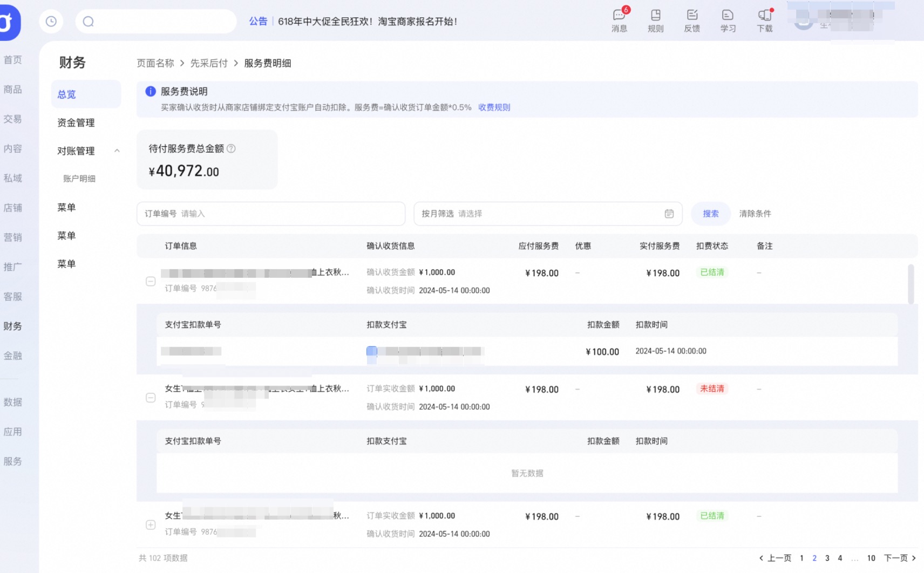The height and width of the screenshot is (573, 924).
Task: Select 财务 in left sidebar
Action: click(13, 326)
